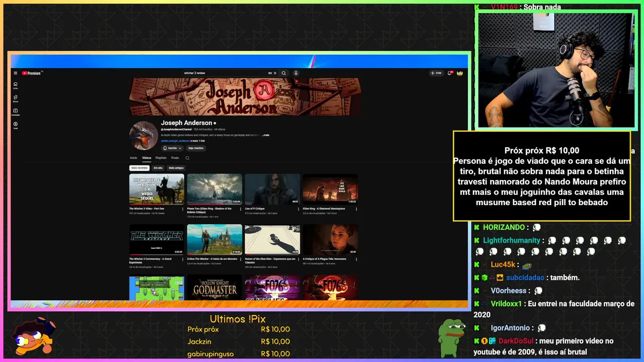
Task: Open The Witcher 3 Wild Hunt thumbnail
Action: pyautogui.click(x=156, y=190)
